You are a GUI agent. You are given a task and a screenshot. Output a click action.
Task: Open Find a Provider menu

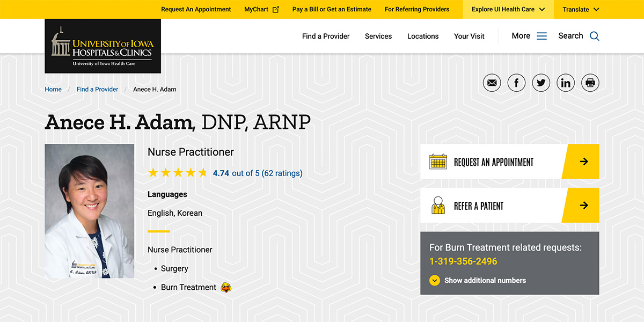tap(326, 36)
